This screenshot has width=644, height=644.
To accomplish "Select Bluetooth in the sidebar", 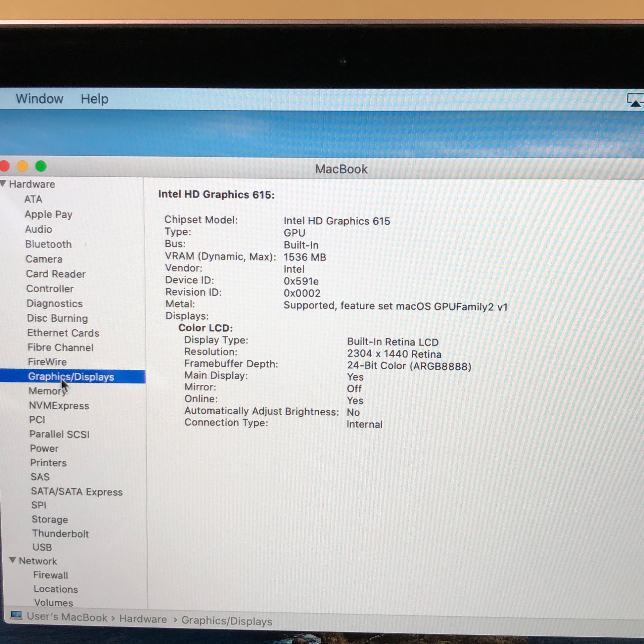I will point(48,244).
